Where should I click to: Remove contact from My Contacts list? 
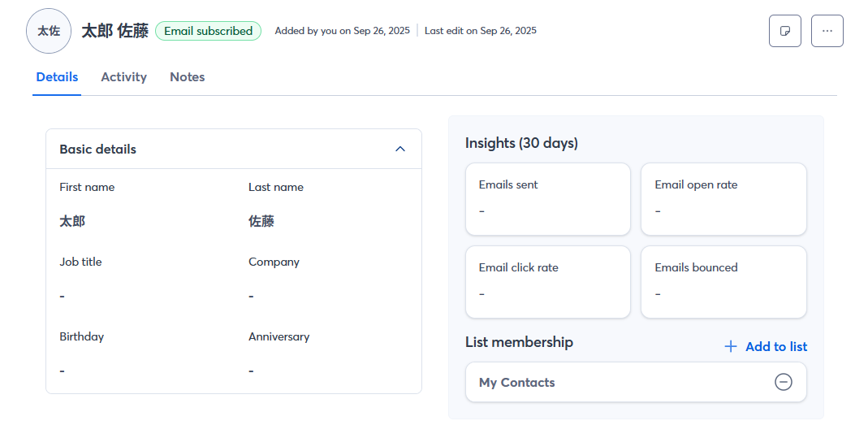[783, 382]
